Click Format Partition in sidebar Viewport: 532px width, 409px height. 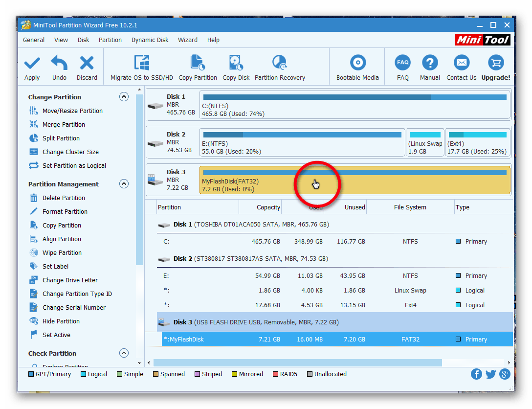65,212
